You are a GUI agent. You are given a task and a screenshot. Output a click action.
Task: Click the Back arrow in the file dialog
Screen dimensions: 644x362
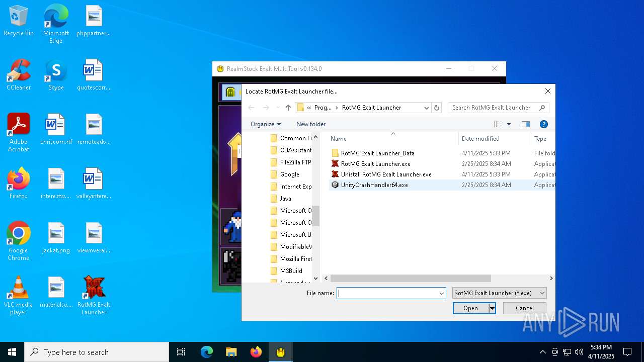click(x=252, y=108)
